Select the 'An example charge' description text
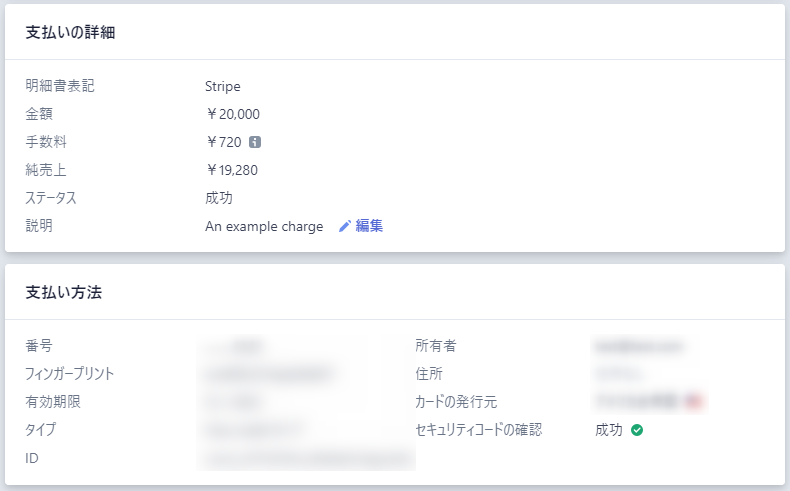This screenshot has width=790, height=491. 264,226
